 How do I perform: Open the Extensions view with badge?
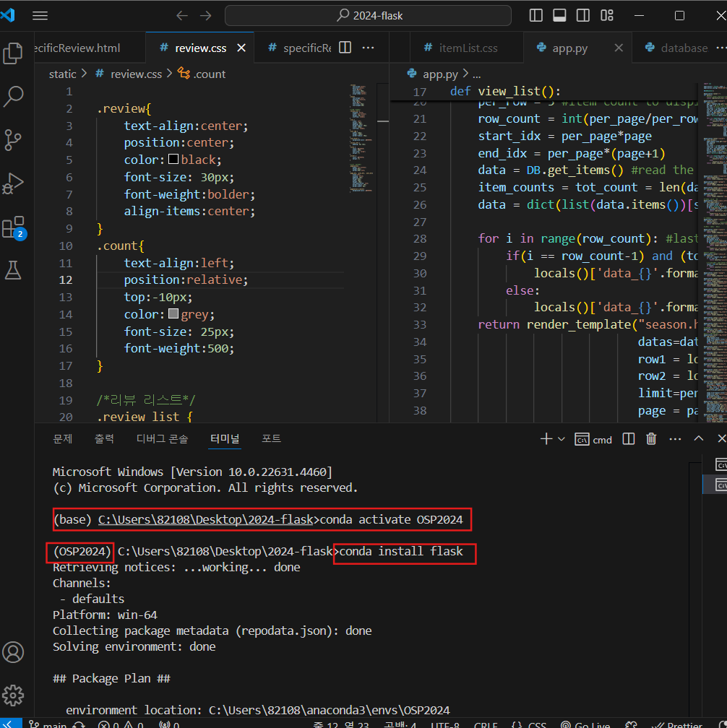13,227
